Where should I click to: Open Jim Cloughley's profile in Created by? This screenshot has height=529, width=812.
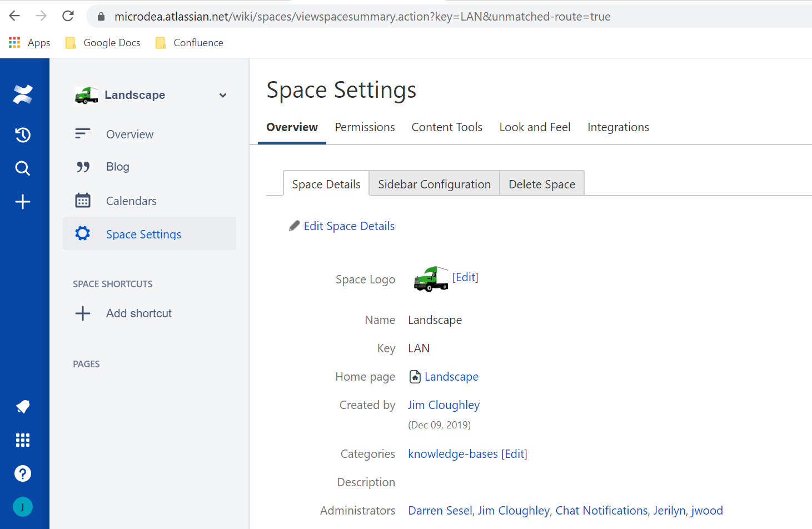point(444,405)
